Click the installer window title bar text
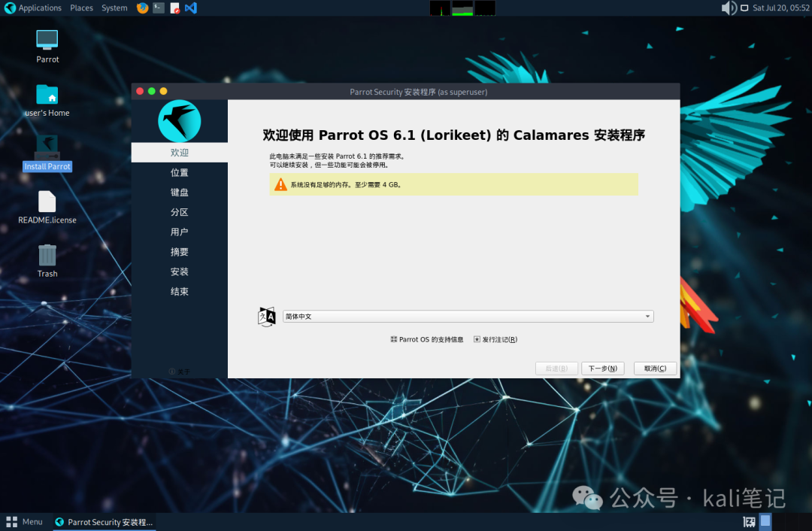This screenshot has width=812, height=531. tap(419, 92)
